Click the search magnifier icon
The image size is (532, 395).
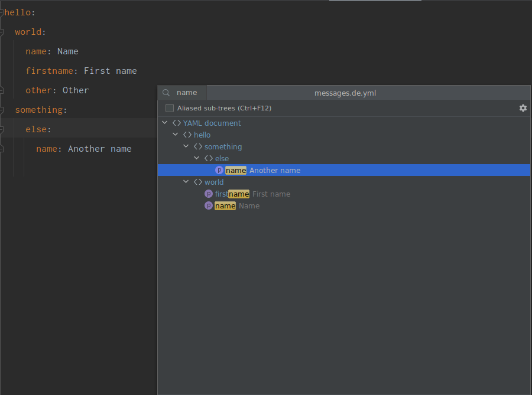(x=166, y=93)
